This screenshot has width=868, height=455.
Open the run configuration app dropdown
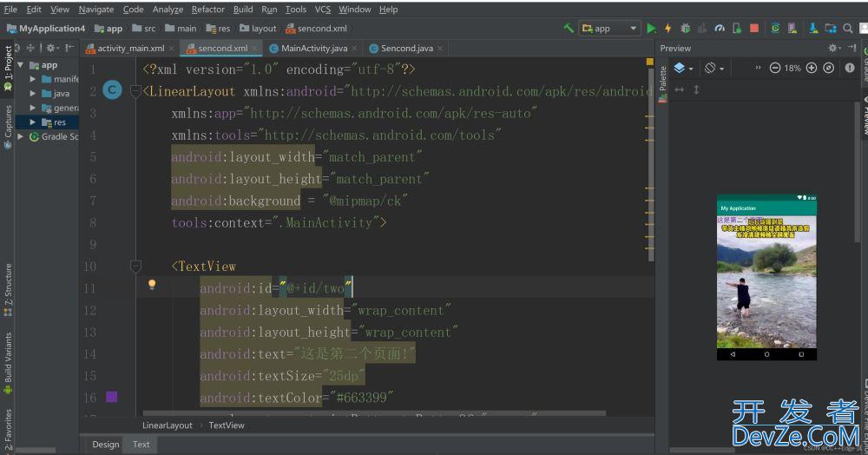coord(609,29)
